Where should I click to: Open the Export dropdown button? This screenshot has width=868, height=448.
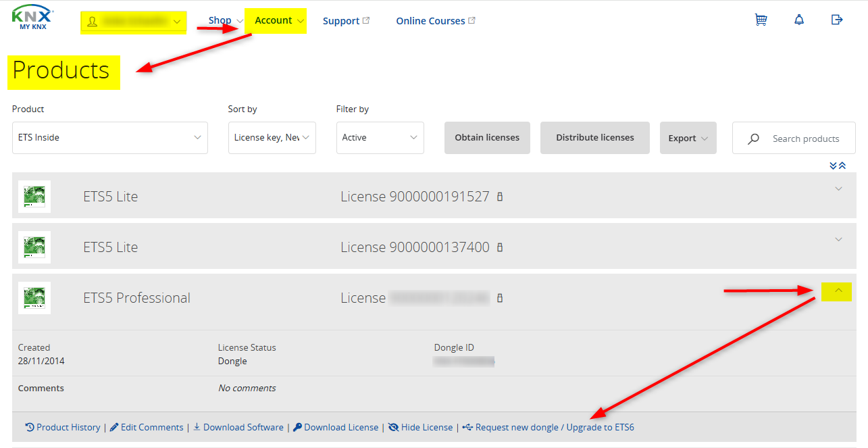(x=688, y=138)
